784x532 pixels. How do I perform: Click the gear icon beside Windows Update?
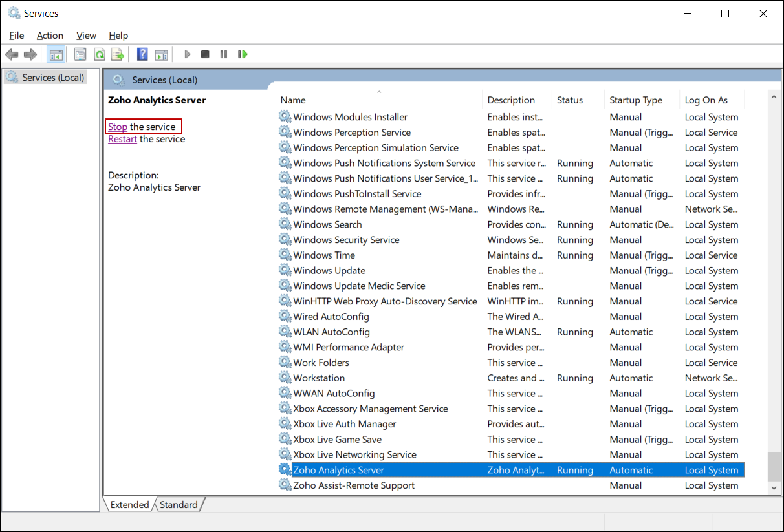[x=285, y=270]
